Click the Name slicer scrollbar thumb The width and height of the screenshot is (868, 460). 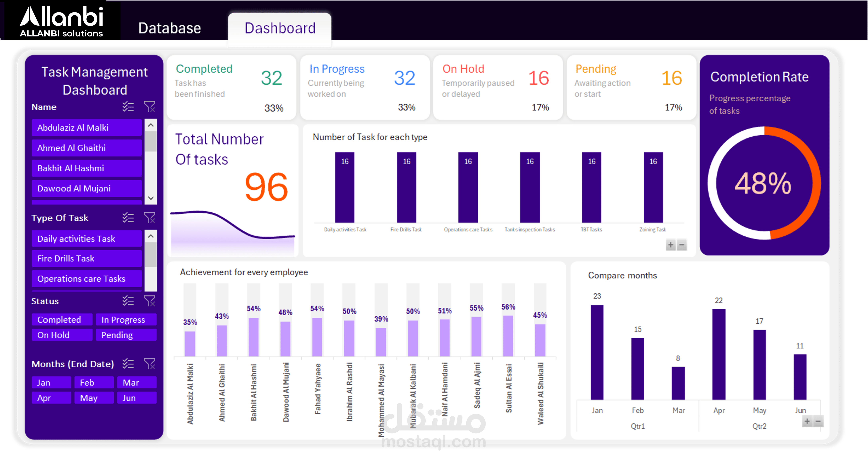click(x=151, y=142)
